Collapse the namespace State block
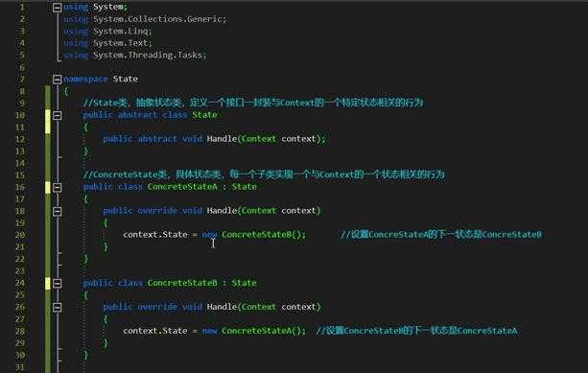Viewport: 588px width, 373px height. [x=57, y=79]
